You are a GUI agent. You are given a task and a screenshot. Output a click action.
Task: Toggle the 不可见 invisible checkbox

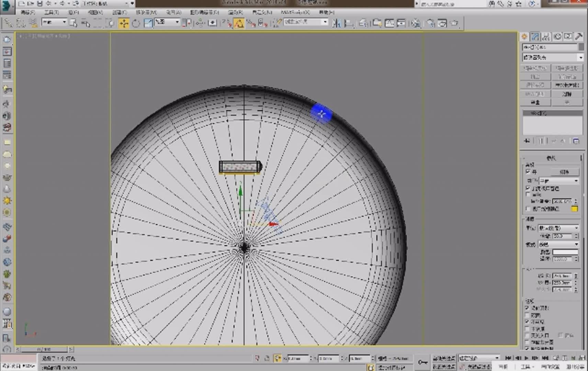(527, 322)
